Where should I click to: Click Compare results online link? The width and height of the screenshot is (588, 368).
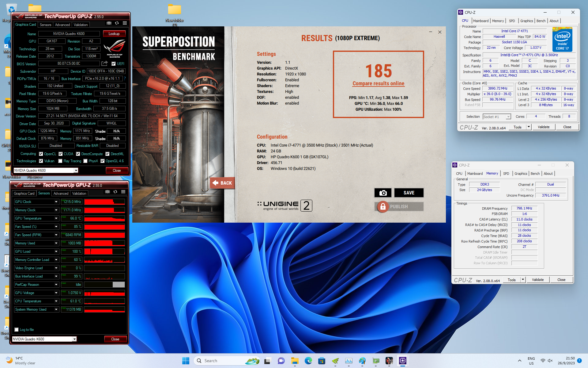(x=378, y=83)
